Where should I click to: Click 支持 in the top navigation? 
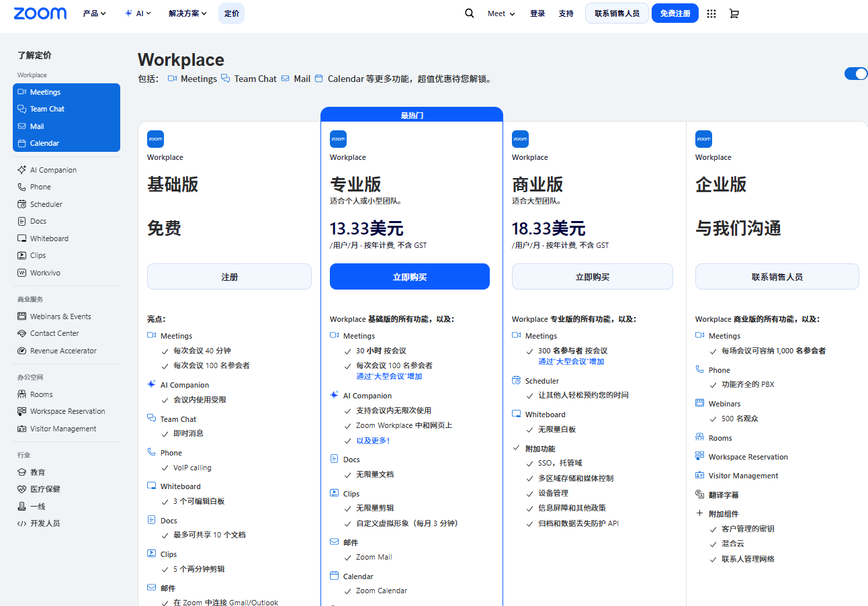pos(566,13)
